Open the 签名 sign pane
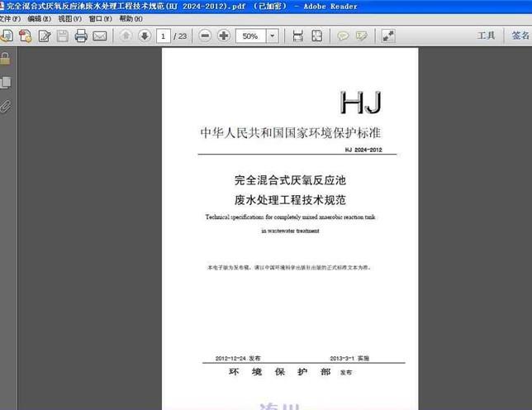Image resolution: width=532 pixels, height=410 pixels. coord(520,36)
